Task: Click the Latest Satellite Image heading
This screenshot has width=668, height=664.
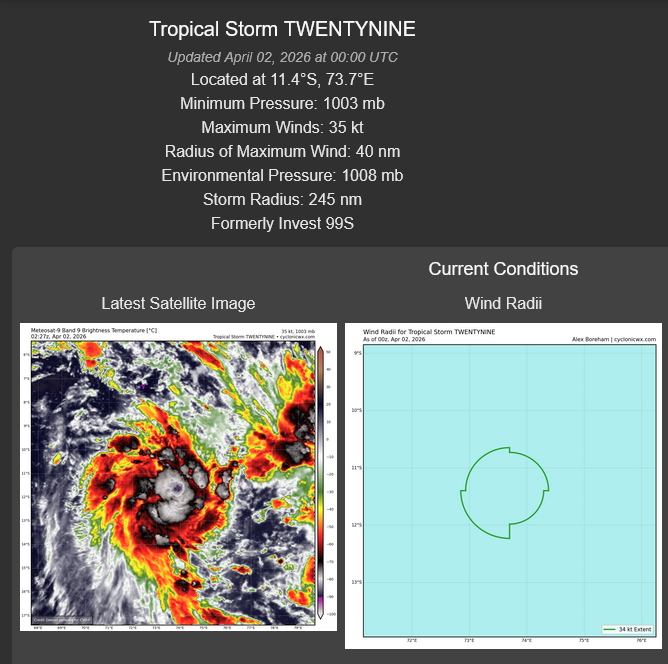Action: 178,303
